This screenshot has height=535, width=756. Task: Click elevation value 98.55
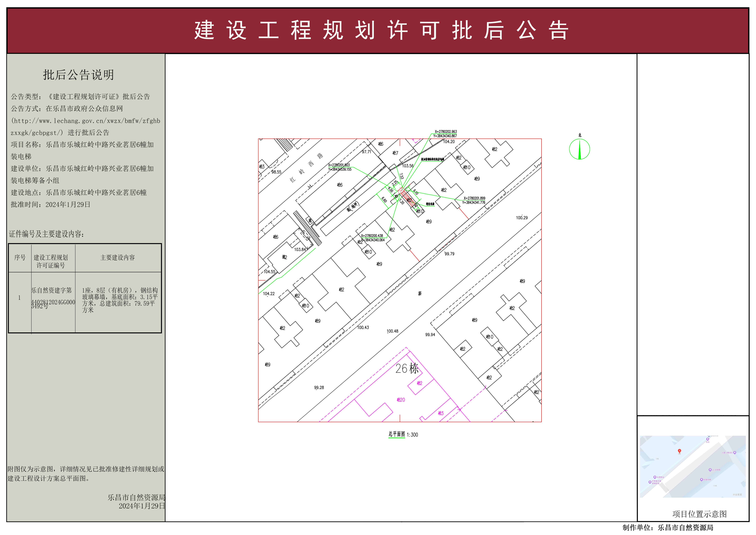pyautogui.click(x=276, y=172)
